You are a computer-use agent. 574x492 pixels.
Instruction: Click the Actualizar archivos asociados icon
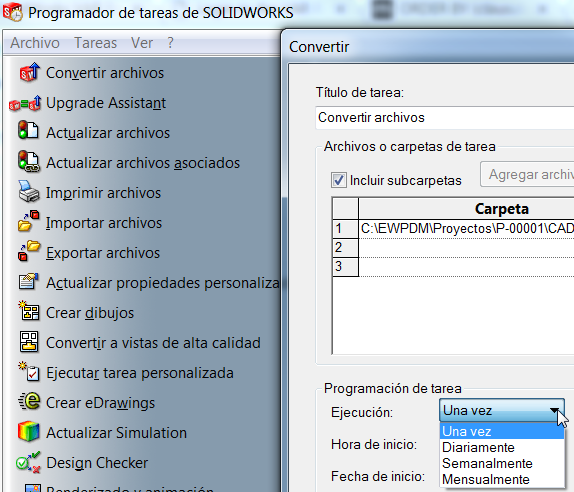click(28, 161)
